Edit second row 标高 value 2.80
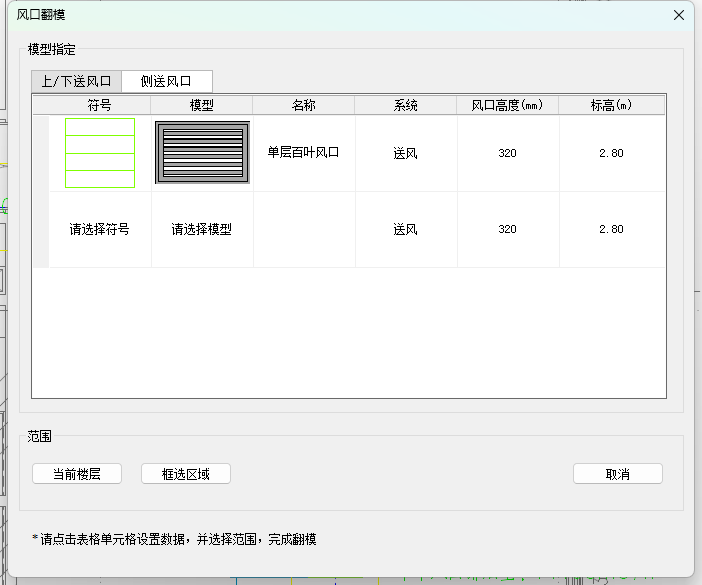This screenshot has height=585, width=702. 611,229
